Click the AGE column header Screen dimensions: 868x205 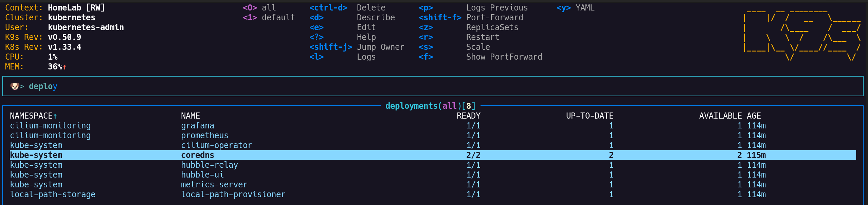[754, 116]
